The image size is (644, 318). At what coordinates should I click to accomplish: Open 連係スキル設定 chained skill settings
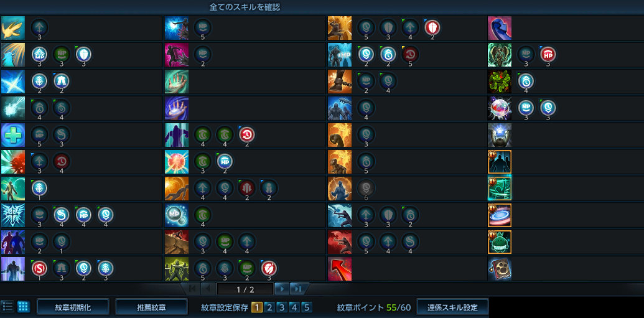[452, 307]
